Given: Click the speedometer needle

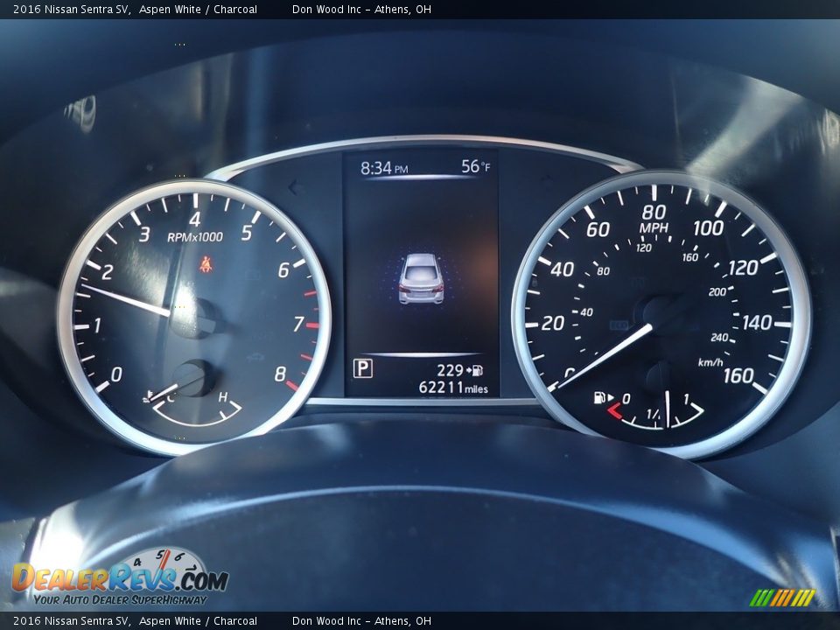Looking at the screenshot, I should tap(605, 355).
